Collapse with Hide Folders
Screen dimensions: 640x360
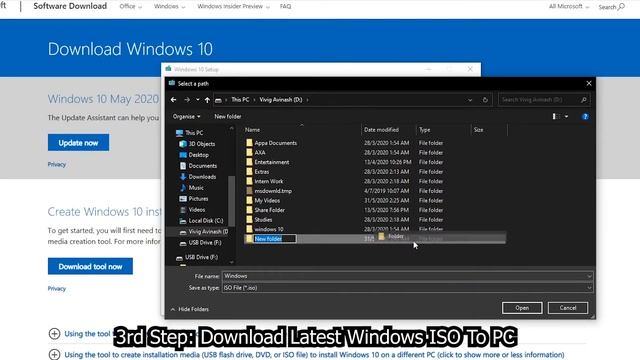coord(189,309)
